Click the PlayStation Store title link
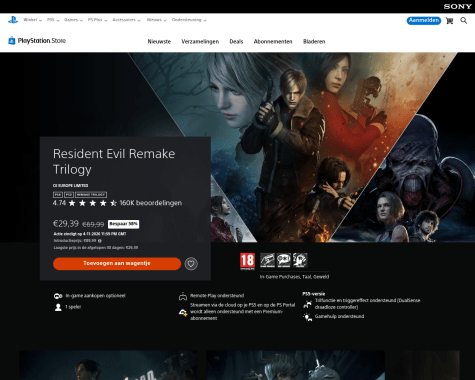Viewport: 475px width, 380px height. 42,41
